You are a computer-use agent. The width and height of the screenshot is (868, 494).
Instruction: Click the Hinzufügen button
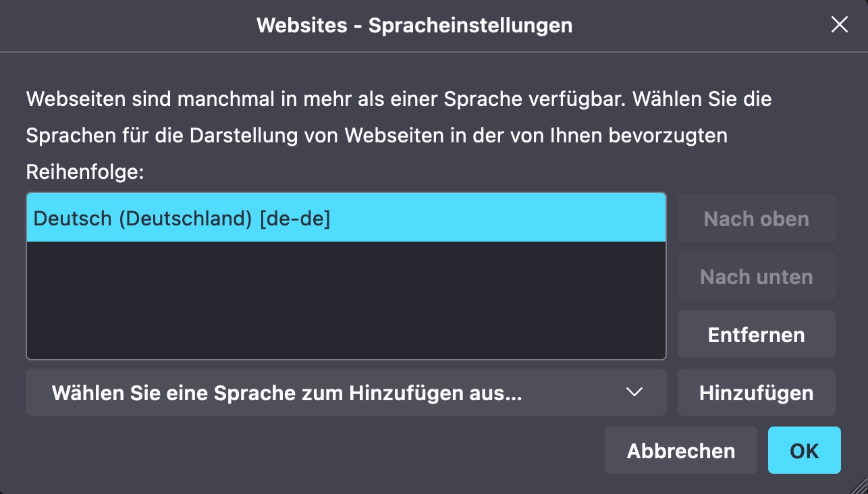(756, 393)
